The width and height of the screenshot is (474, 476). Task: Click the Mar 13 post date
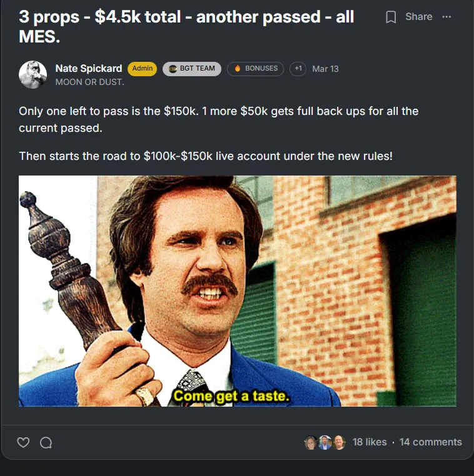click(x=325, y=69)
